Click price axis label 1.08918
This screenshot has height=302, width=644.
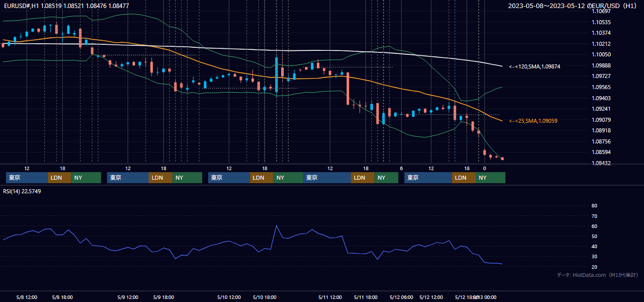click(601, 130)
